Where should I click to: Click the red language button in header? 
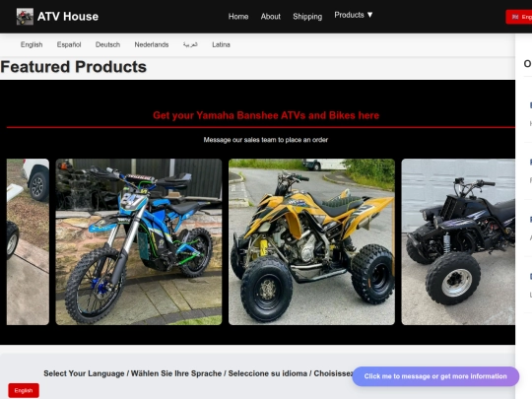tap(519, 17)
